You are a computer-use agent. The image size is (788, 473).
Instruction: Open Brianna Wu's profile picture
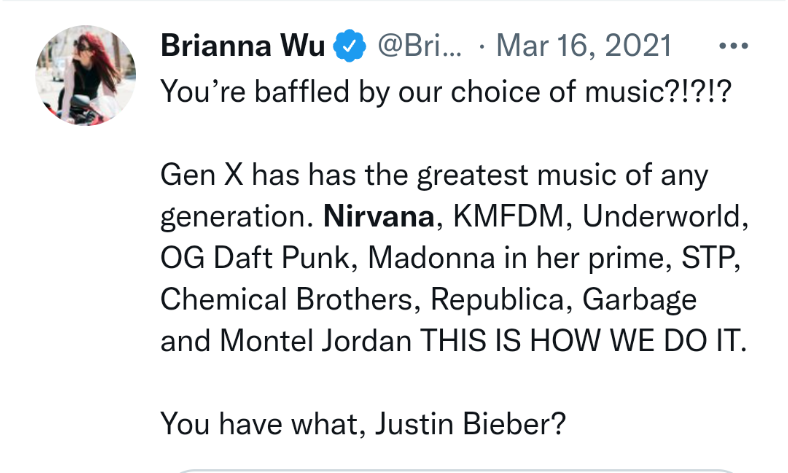(x=85, y=75)
